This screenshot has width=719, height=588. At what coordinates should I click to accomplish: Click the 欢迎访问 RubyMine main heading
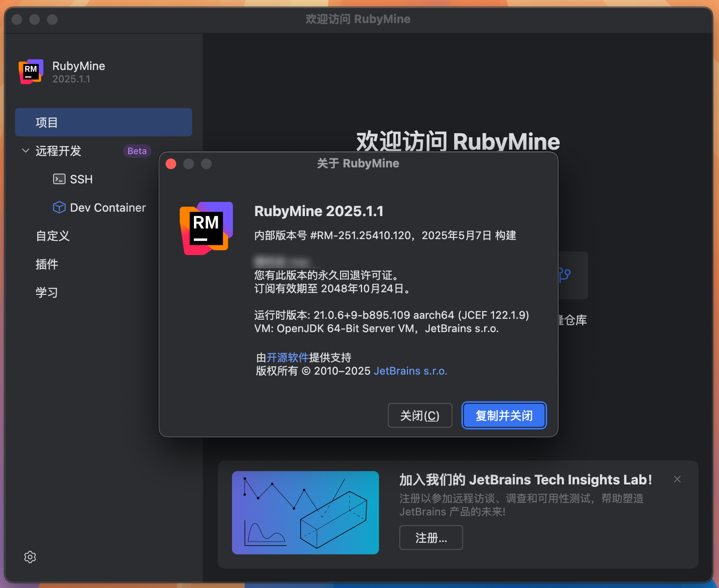point(458,141)
